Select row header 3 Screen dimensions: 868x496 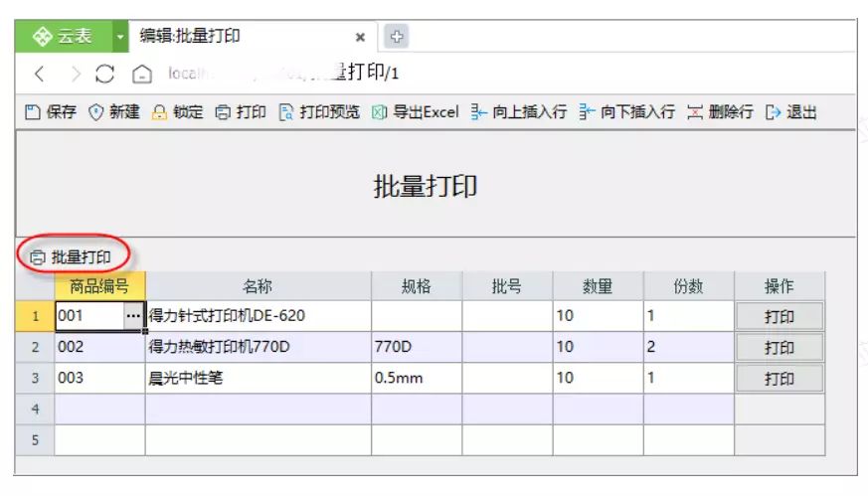click(35, 378)
